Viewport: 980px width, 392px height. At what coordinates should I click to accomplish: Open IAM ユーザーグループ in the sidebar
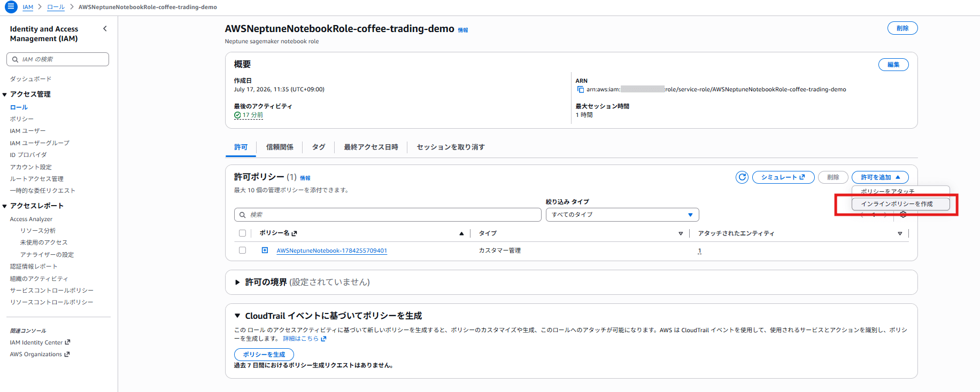point(40,143)
